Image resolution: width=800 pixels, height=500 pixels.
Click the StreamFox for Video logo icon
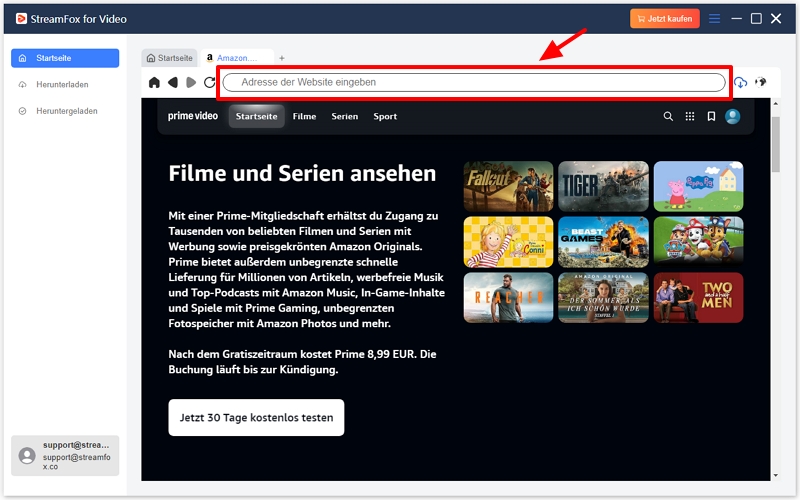pyautogui.click(x=21, y=19)
